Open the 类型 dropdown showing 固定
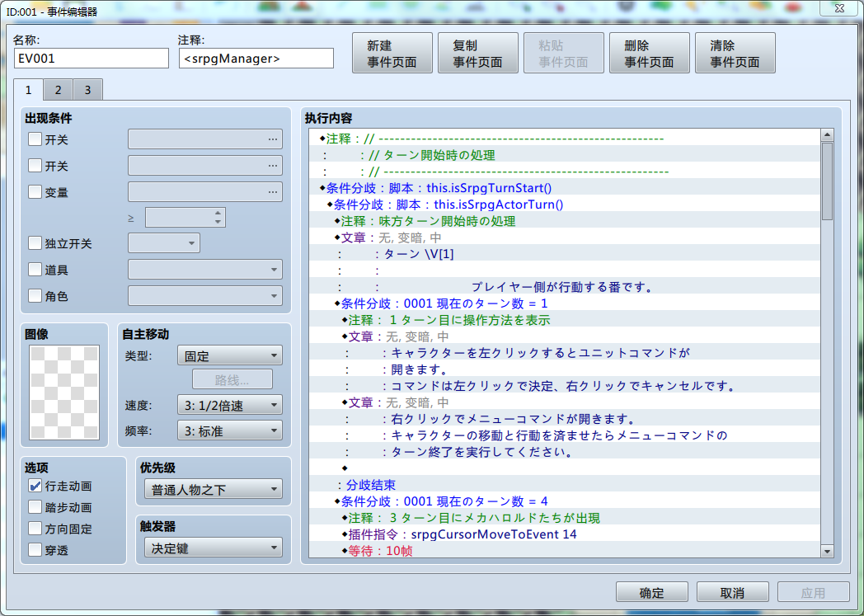The width and height of the screenshot is (864, 616). (230, 356)
